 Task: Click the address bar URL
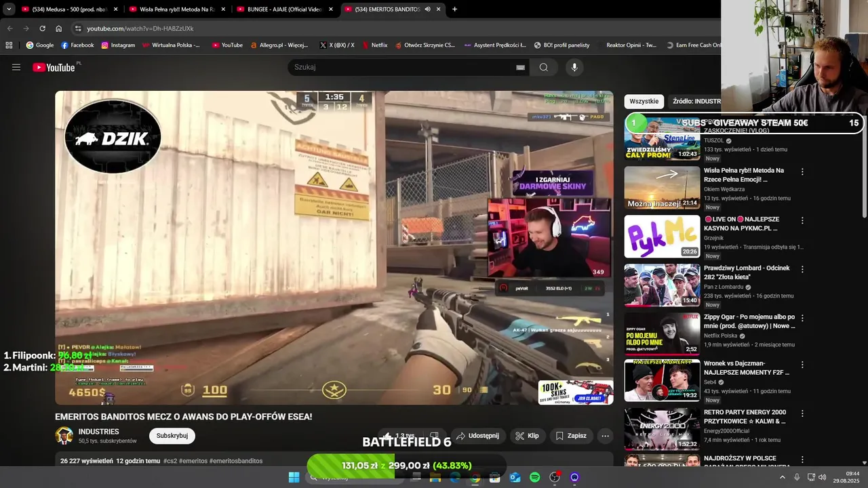point(140,28)
